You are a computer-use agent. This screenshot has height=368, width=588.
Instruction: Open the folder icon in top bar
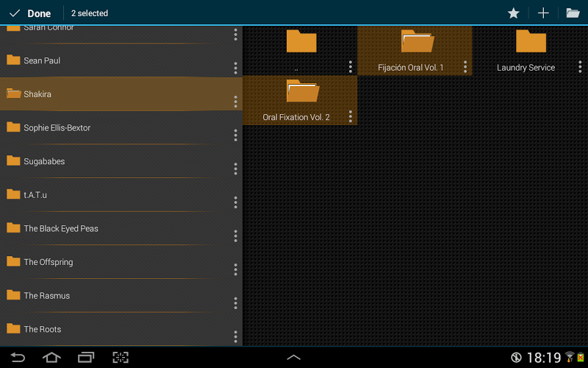point(573,13)
